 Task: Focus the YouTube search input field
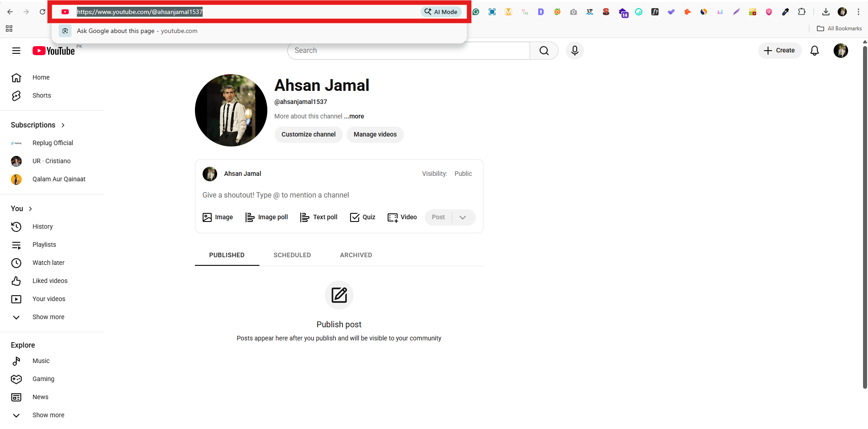point(407,50)
